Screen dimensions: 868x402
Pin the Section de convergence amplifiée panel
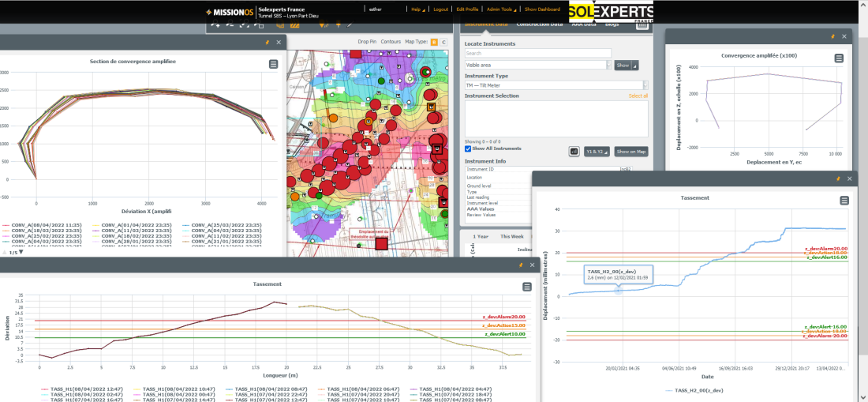(x=266, y=42)
